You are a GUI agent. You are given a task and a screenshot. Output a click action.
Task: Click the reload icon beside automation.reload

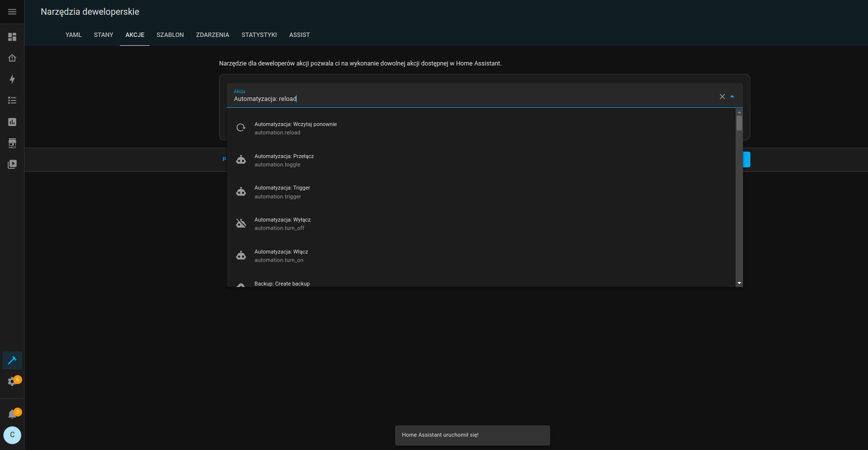[241, 128]
